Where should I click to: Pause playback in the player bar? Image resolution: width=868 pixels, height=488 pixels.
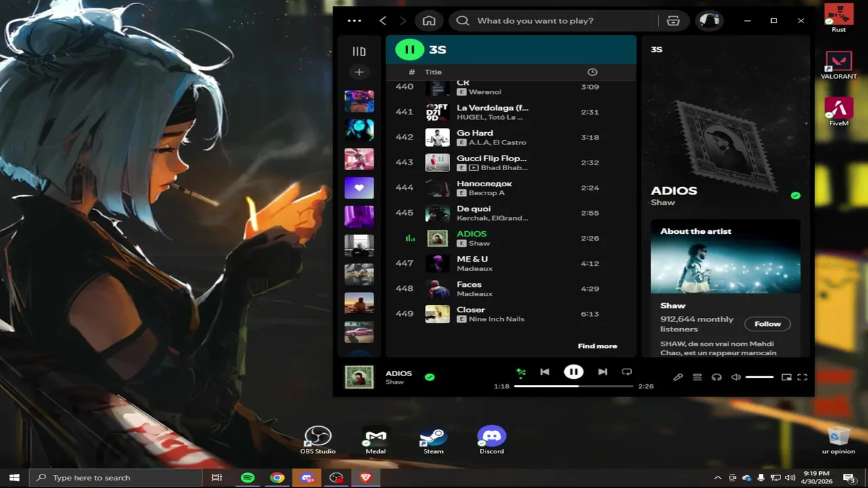coord(574,371)
